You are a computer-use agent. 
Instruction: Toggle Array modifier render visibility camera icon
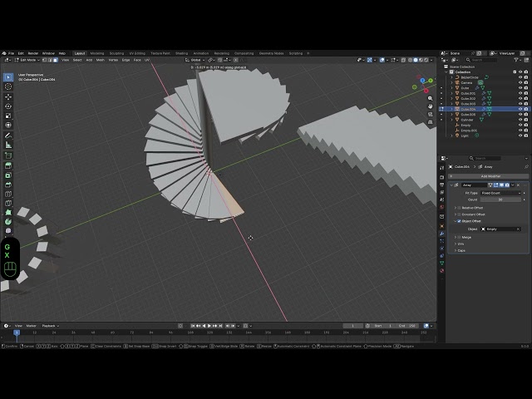tap(507, 185)
